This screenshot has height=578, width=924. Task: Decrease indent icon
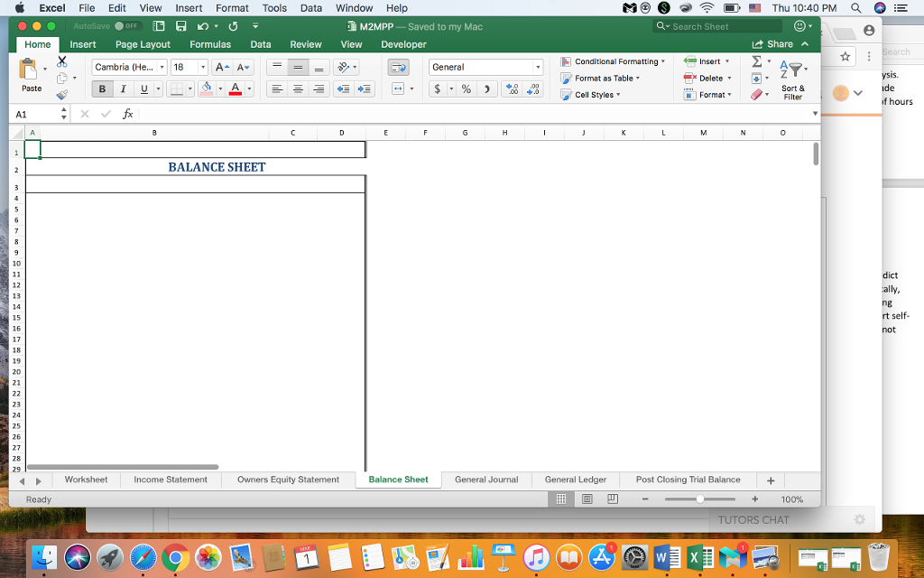pos(343,89)
